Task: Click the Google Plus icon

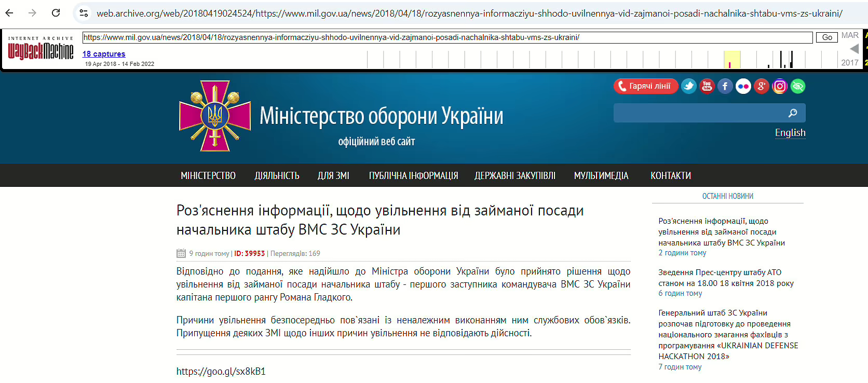Action: coord(762,86)
